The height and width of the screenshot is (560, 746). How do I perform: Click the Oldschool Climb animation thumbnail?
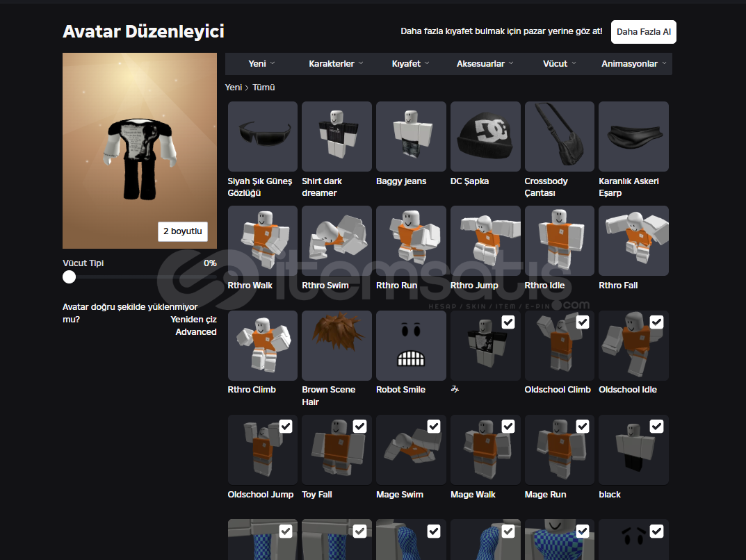click(x=560, y=345)
